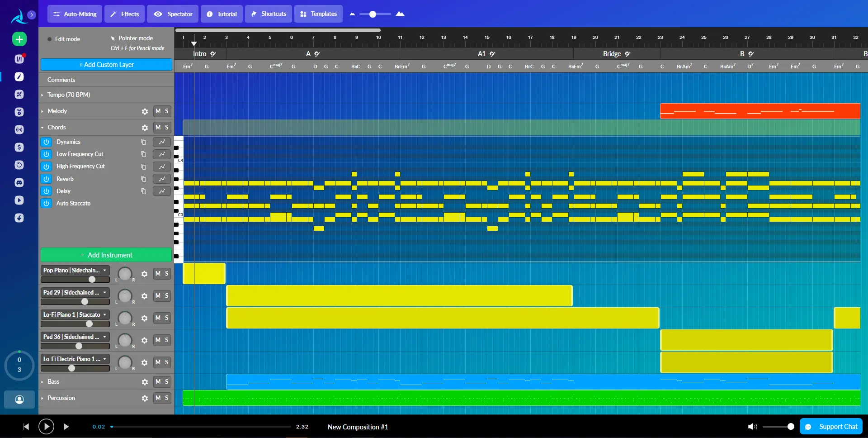Click the Dynamics automation curve icon
Image resolution: width=868 pixels, height=438 pixels.
162,142
